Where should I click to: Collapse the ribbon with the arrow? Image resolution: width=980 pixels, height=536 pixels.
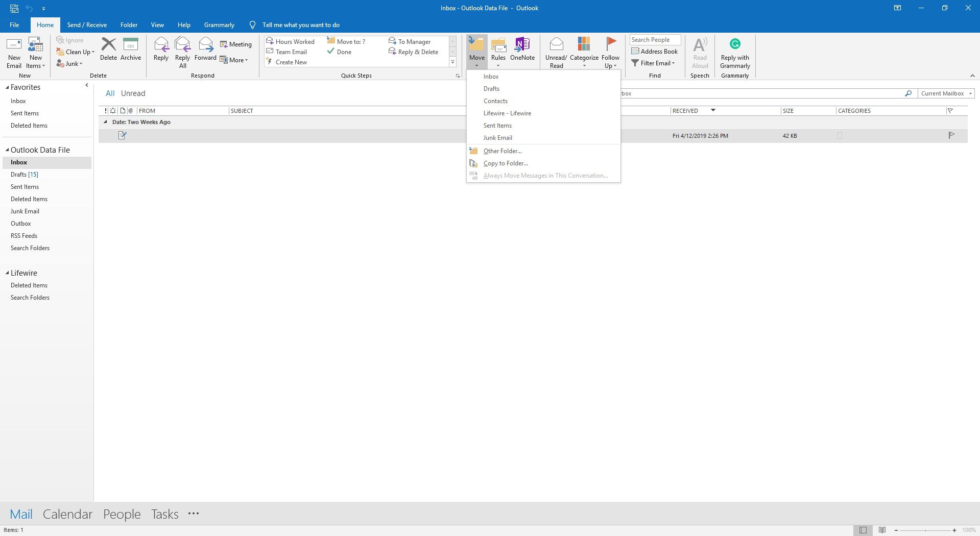click(972, 76)
